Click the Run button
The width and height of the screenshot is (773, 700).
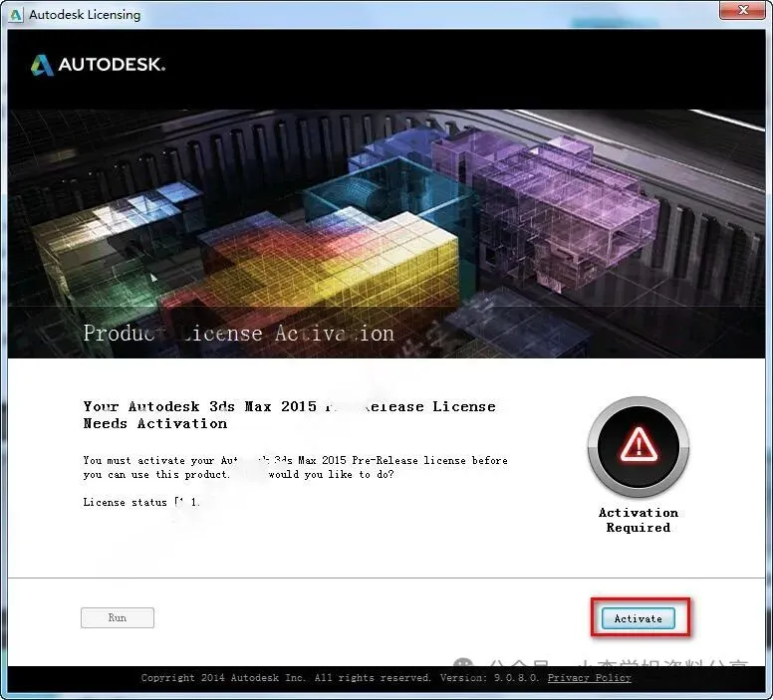click(118, 617)
